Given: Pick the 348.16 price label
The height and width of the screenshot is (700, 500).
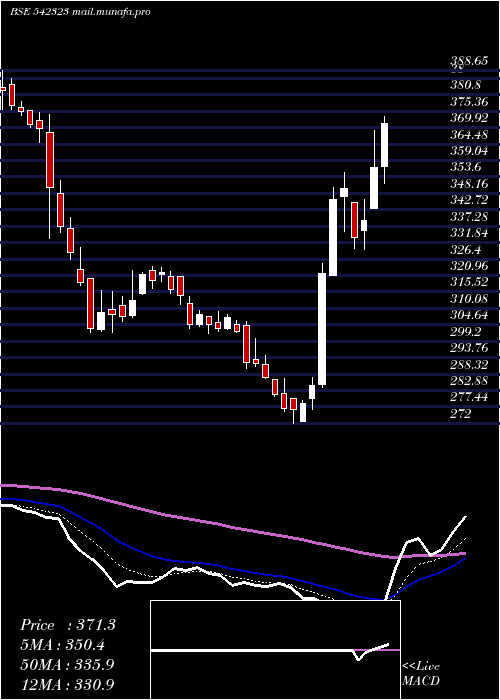Looking at the screenshot, I should click(469, 183).
